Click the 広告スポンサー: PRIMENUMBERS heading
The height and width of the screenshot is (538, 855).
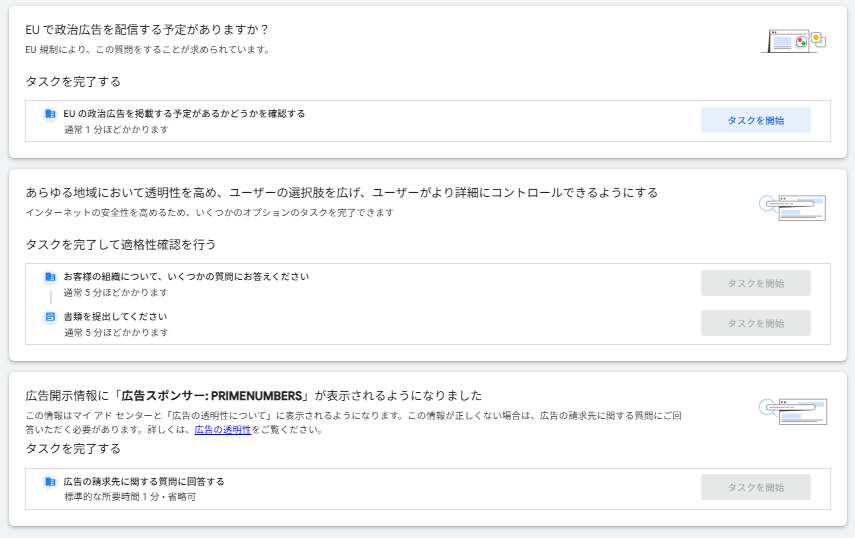tap(254, 395)
